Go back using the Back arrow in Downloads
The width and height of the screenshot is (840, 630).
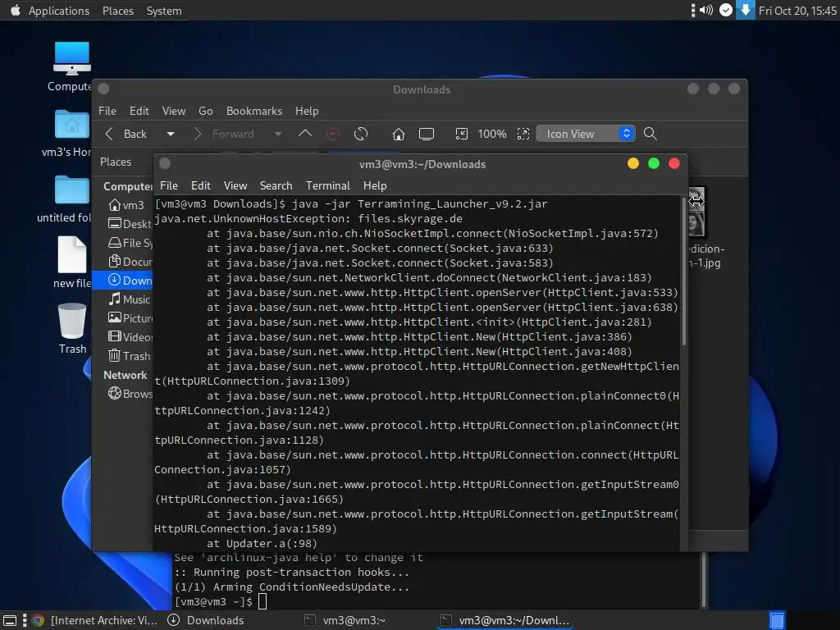126,134
